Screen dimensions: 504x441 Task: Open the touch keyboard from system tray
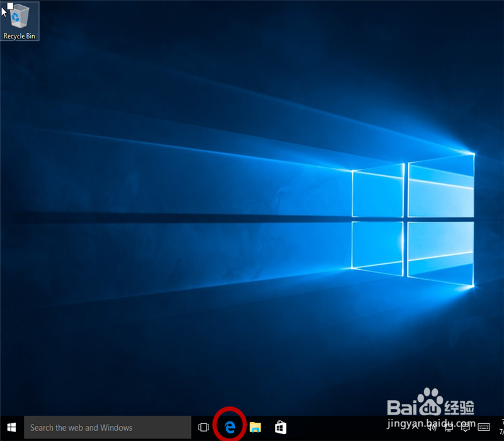point(484,427)
